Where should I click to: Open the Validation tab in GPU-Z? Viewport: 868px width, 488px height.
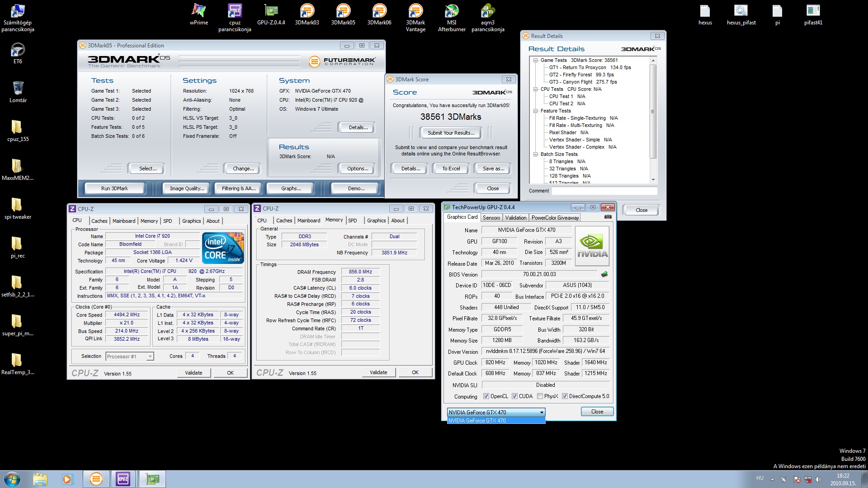[516, 218]
